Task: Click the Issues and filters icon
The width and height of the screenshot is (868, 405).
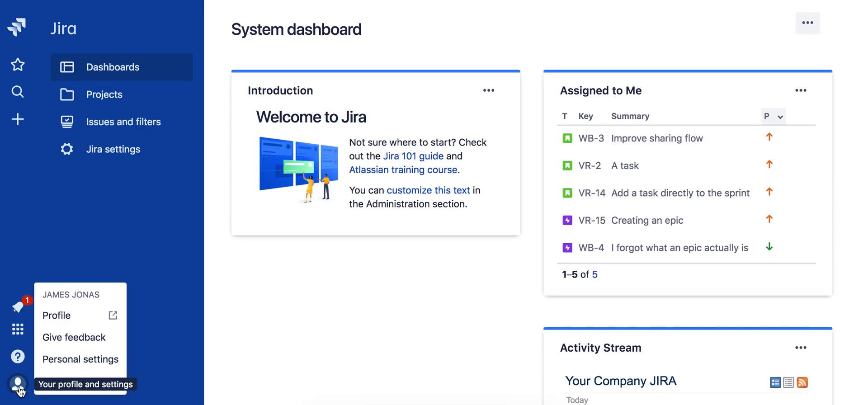Action: [x=67, y=122]
